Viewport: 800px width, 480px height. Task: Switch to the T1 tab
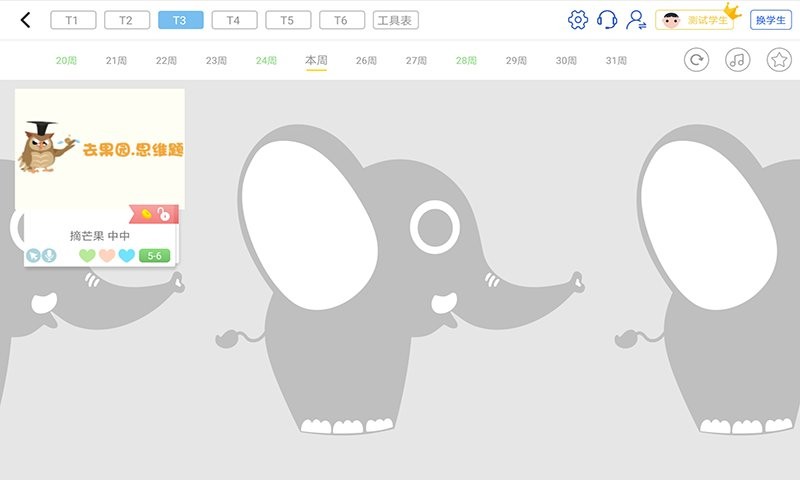pyautogui.click(x=72, y=20)
